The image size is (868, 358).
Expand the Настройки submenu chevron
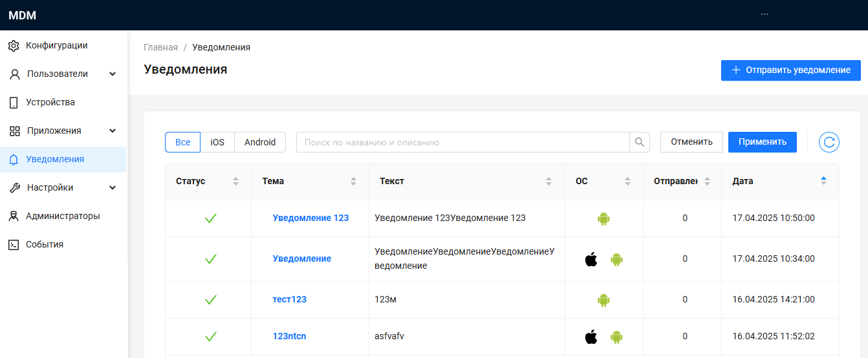coord(113,188)
